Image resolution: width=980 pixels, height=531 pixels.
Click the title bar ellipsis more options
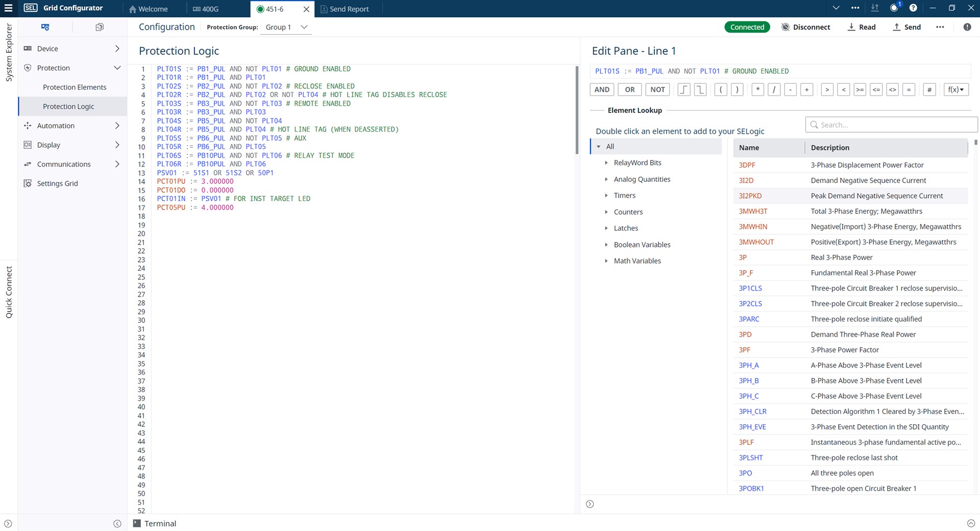pyautogui.click(x=855, y=8)
